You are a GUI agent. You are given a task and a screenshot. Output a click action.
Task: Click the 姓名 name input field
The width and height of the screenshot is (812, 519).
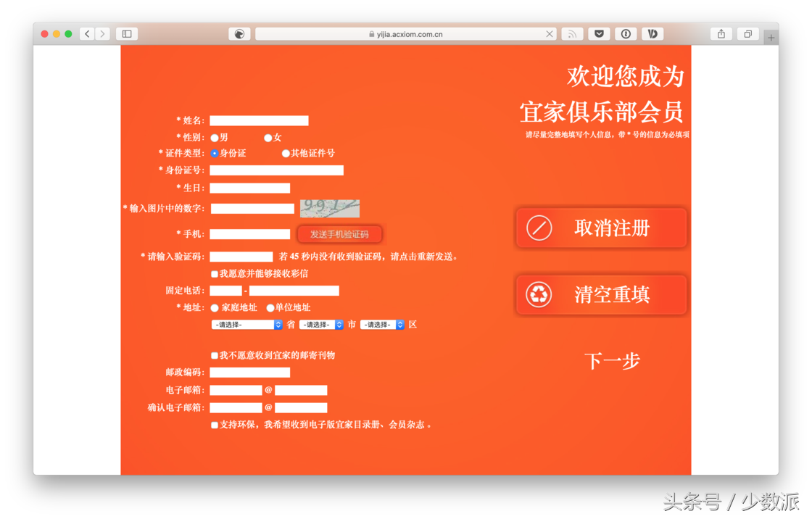coord(259,120)
